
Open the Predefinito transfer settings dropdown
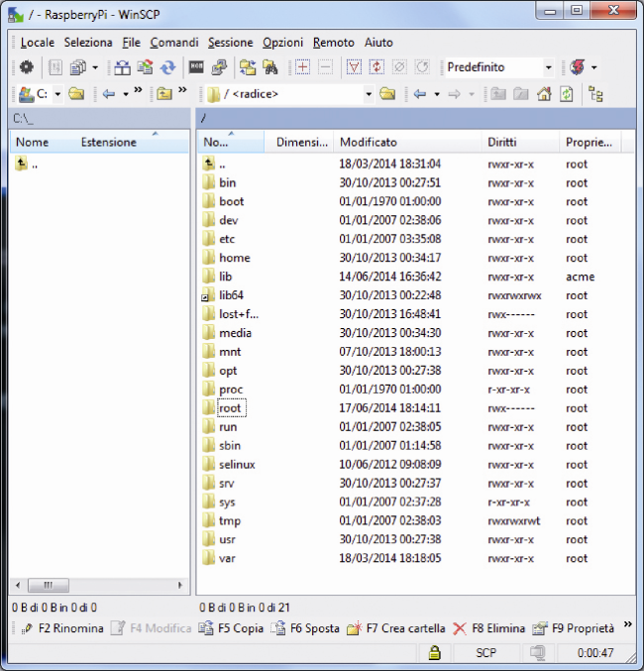[548, 67]
